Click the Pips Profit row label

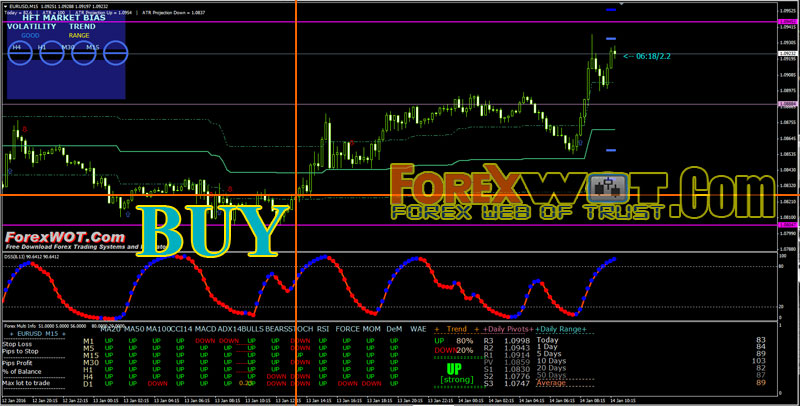(x=18, y=364)
